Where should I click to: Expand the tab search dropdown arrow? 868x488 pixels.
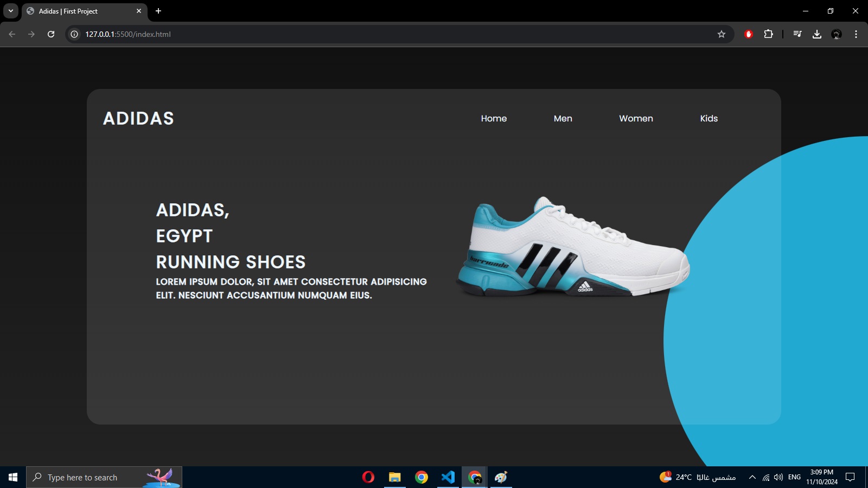pos(11,11)
